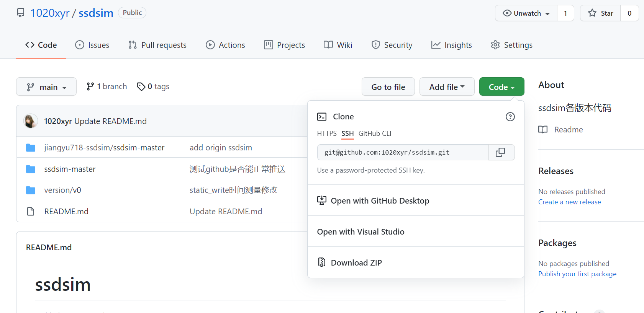Choose Open with GitHub Desktop

click(x=416, y=201)
